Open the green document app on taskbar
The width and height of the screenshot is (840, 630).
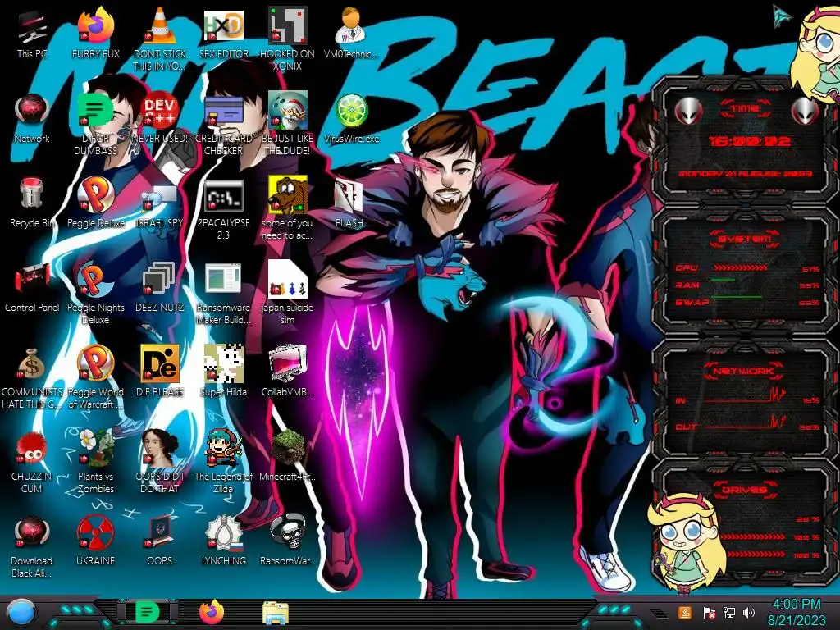pos(148,612)
